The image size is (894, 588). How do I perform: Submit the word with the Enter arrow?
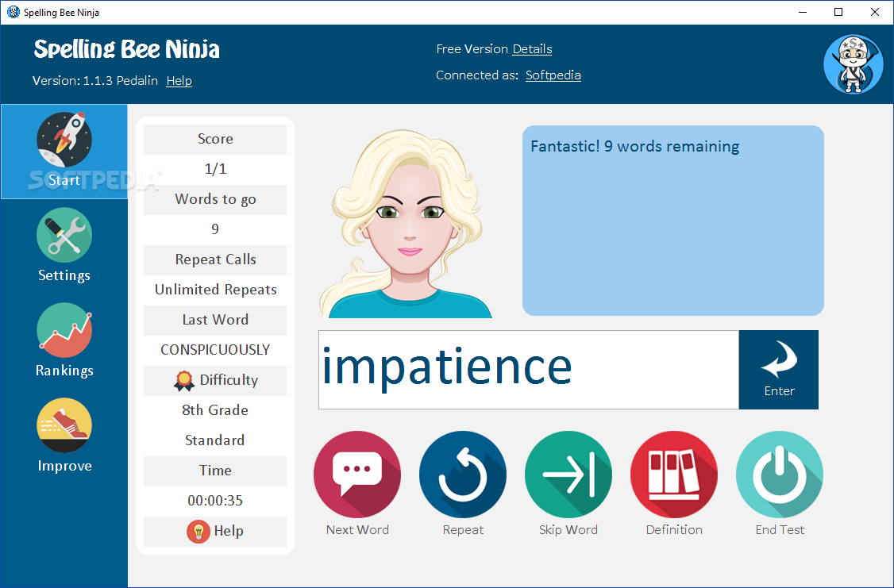[778, 369]
